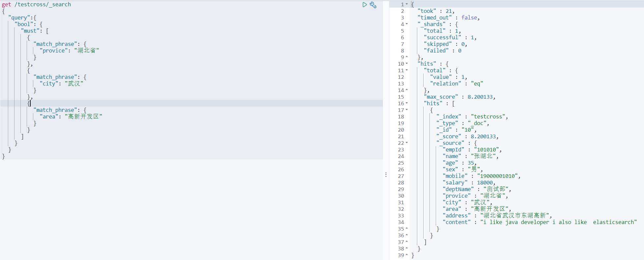Click the "mobile" : "19000001010" line

click(482, 176)
